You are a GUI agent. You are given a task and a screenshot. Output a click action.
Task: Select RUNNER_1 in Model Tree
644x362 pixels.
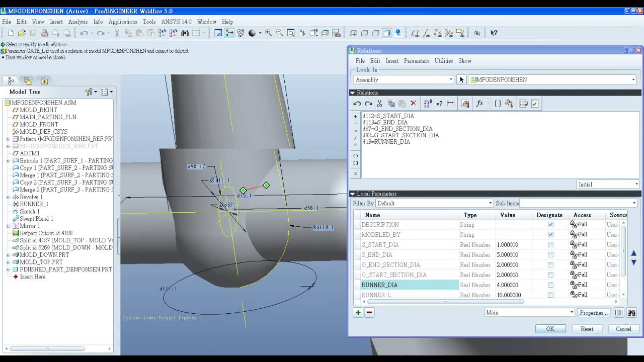point(34,204)
